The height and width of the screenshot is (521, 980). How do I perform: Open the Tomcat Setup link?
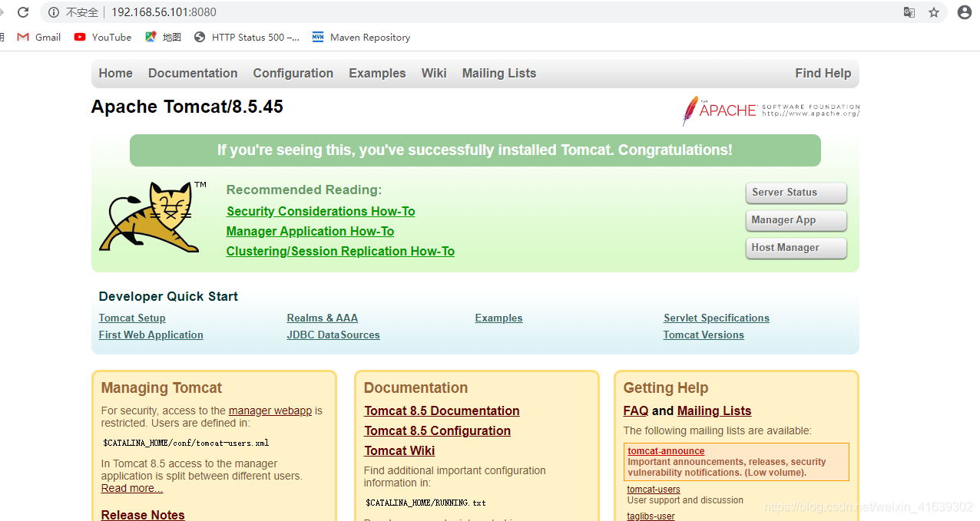132,318
